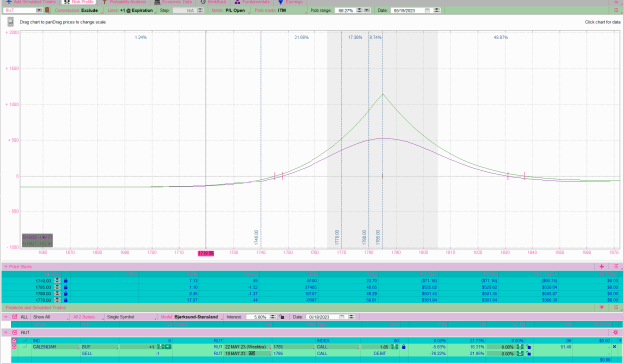624x364 pixels.
Task: Open the calendar picker in top toolbar
Action: coord(428,10)
